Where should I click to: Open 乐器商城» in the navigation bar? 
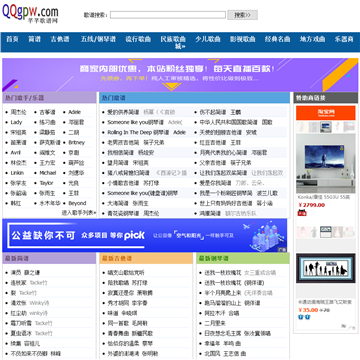(x=344, y=39)
